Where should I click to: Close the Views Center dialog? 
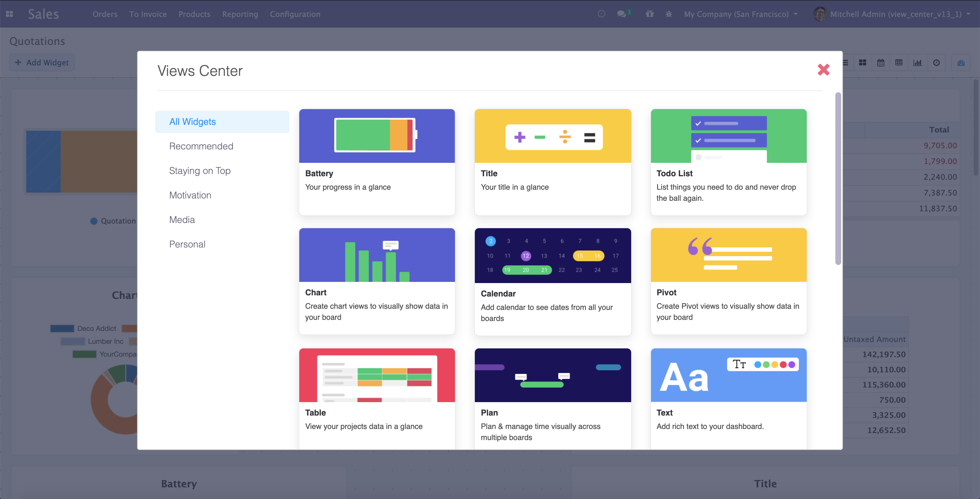pyautogui.click(x=823, y=70)
